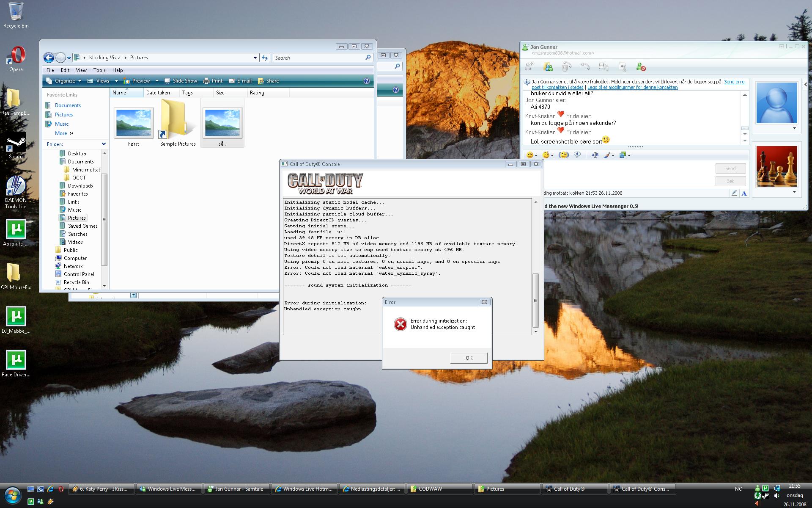Open dropdown under chess display picture

click(794, 192)
